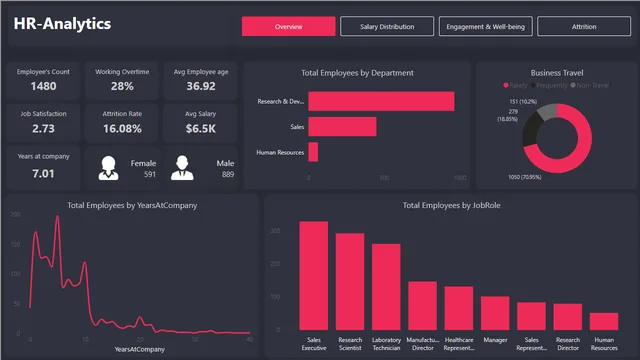The width and height of the screenshot is (640, 360).
Task: Select the gray Non-Travel donut segment
Action: click(548, 111)
